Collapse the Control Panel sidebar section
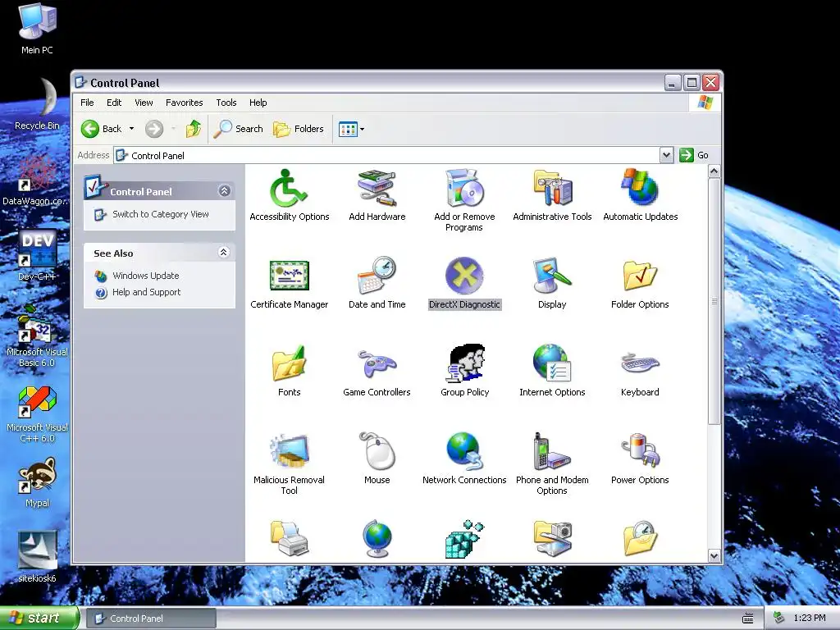This screenshot has width=840, height=630. [225, 190]
